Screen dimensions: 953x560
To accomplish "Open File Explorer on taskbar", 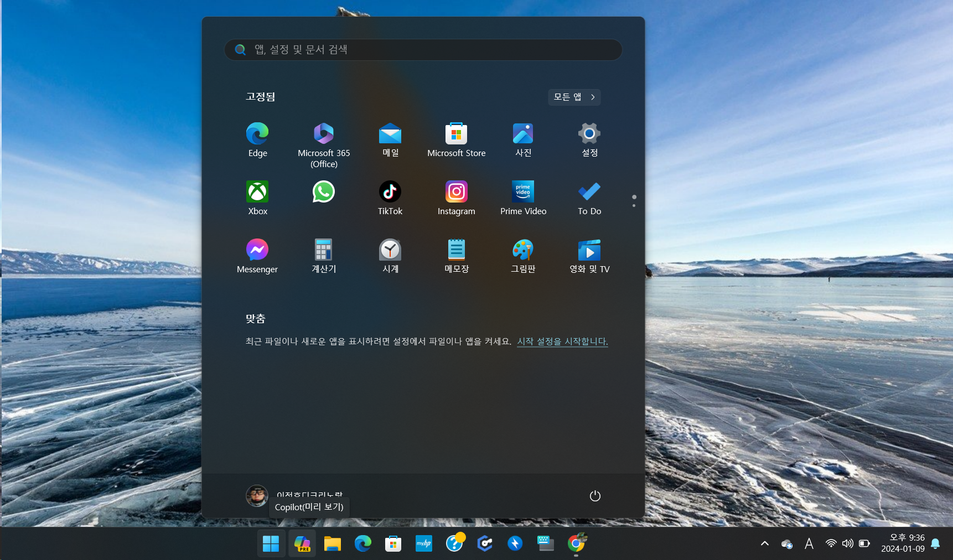I will tap(332, 543).
